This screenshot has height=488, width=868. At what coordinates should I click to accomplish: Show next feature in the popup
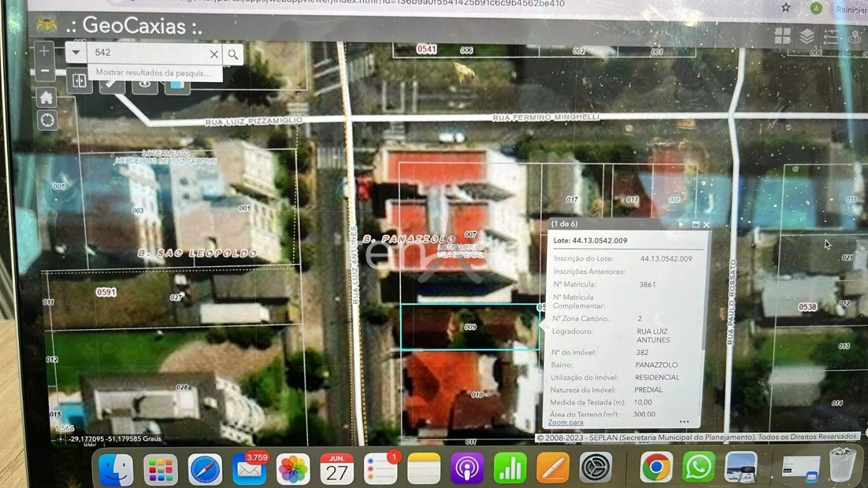pyautogui.click(x=681, y=224)
